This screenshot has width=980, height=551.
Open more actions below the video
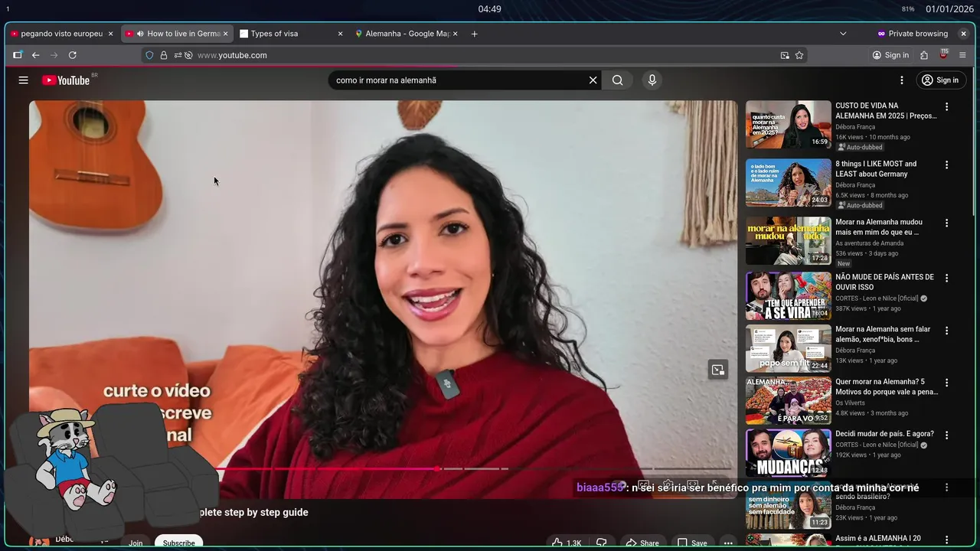click(x=728, y=543)
